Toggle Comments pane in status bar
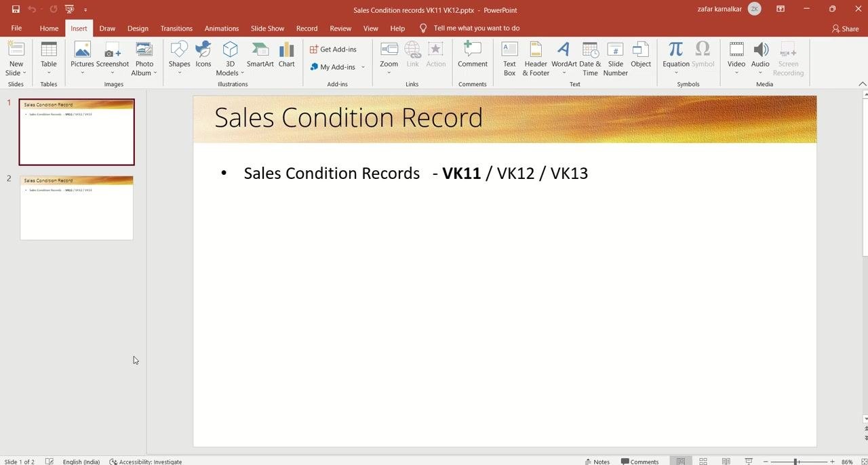This screenshot has width=868, height=465. (639, 462)
